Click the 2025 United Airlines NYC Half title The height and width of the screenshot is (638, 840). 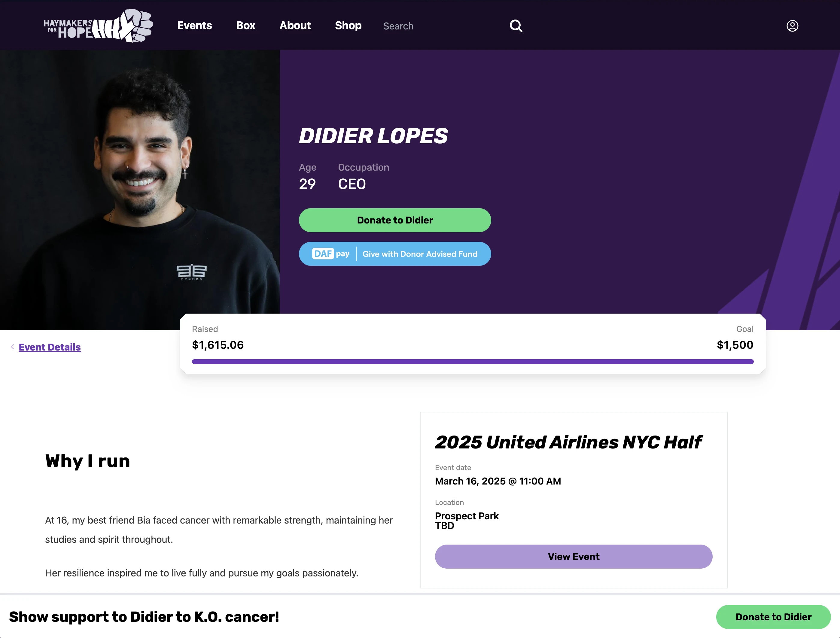click(x=568, y=442)
